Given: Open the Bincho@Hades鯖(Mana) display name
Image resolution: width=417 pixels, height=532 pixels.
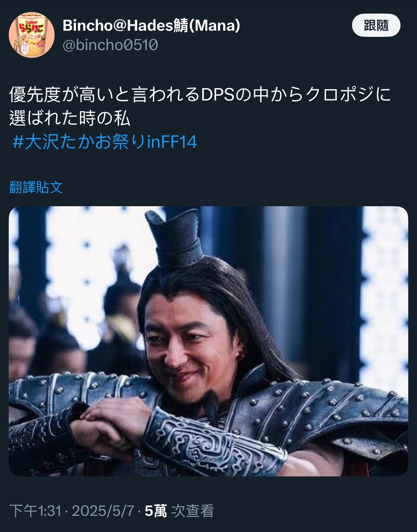Looking at the screenshot, I should point(151,25).
